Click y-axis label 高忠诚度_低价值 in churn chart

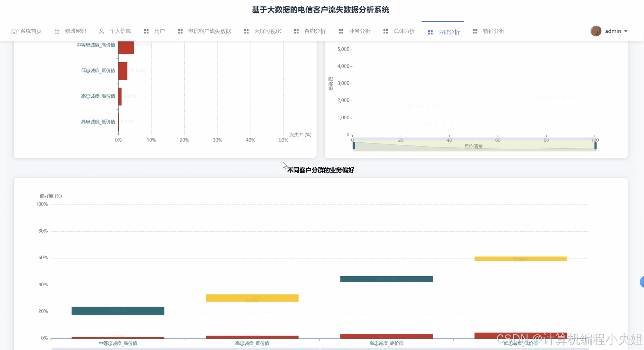(98, 122)
